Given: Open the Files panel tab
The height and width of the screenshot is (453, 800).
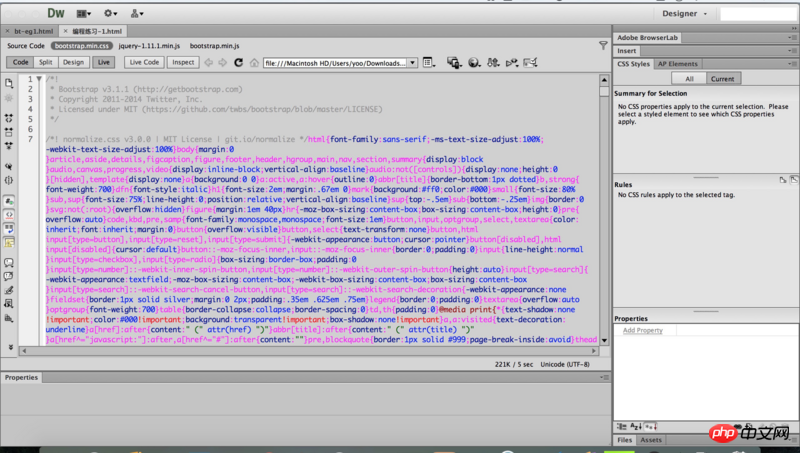Looking at the screenshot, I should pos(624,440).
